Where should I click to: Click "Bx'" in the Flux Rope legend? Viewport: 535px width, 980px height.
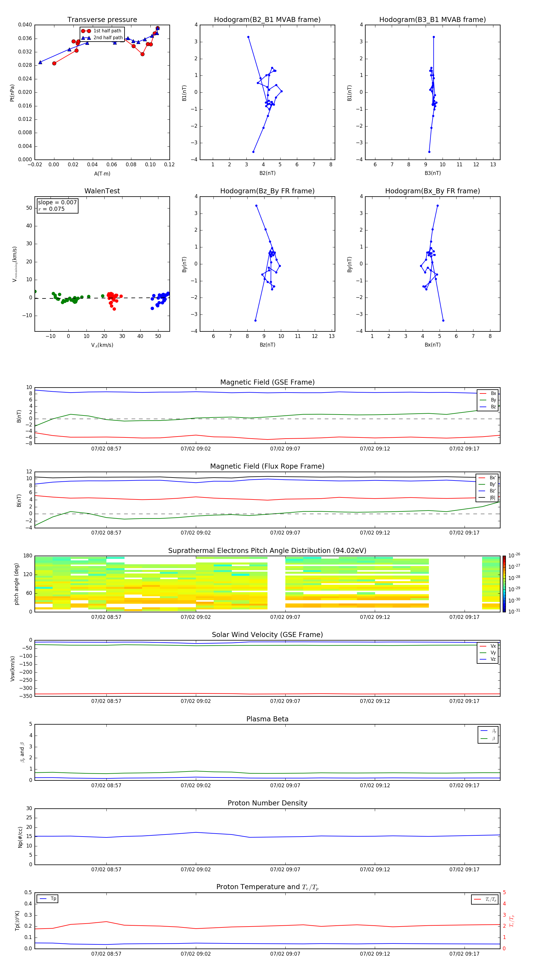point(487,478)
